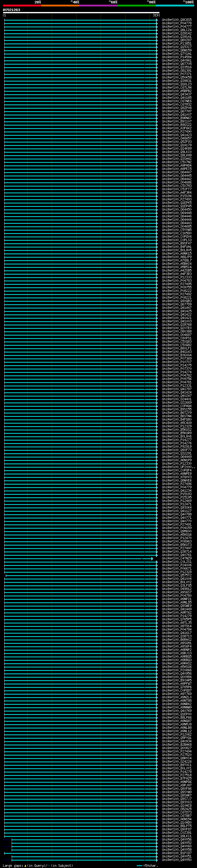The image size is (197, 868).
Task: Open UniRef100_Q6T705 hit
Action: pyautogui.click(x=177, y=64)
